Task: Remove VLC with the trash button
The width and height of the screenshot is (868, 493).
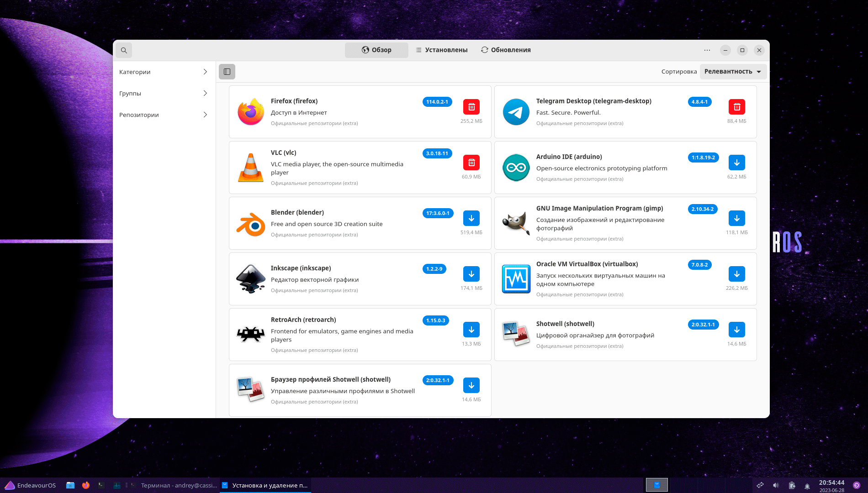Action: [x=471, y=163]
